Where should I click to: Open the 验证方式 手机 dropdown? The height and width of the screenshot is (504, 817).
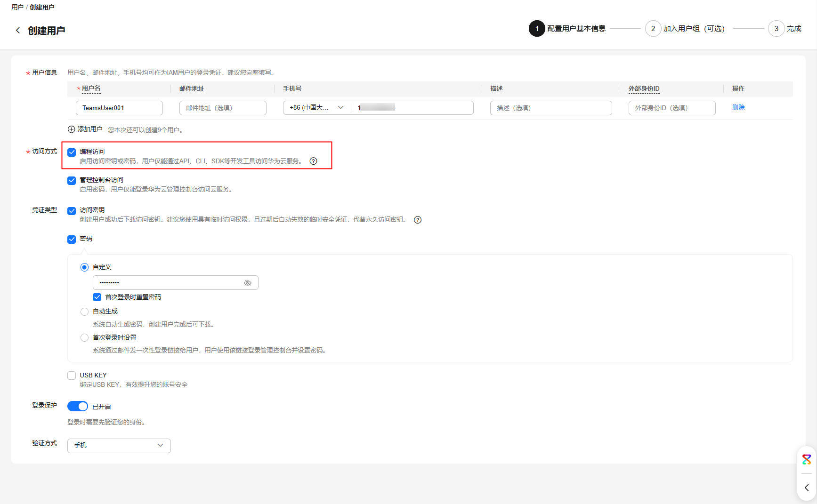click(119, 446)
